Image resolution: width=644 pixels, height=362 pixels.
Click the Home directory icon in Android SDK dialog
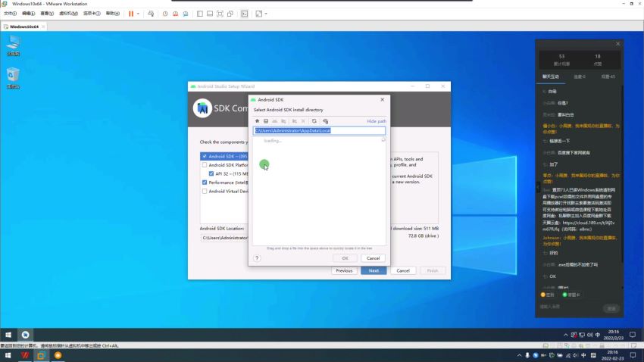(257, 121)
